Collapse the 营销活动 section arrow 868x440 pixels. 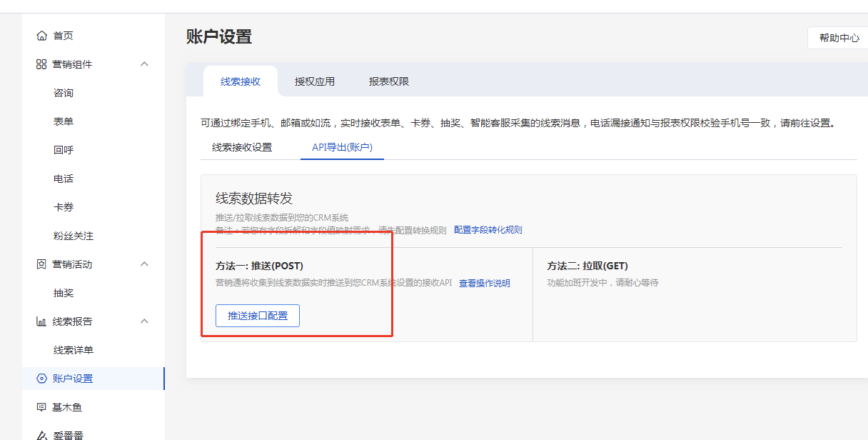(144, 264)
